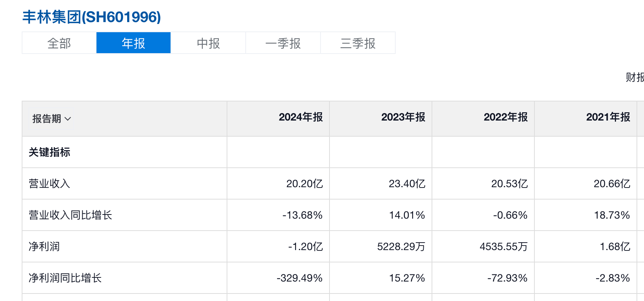
Task: Switch to the 中报 tab
Action: (x=208, y=43)
